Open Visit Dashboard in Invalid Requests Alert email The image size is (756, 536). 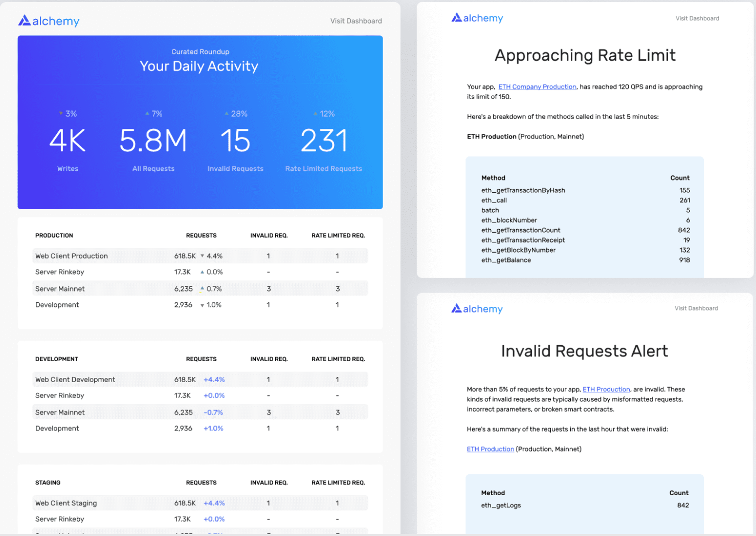click(x=696, y=308)
